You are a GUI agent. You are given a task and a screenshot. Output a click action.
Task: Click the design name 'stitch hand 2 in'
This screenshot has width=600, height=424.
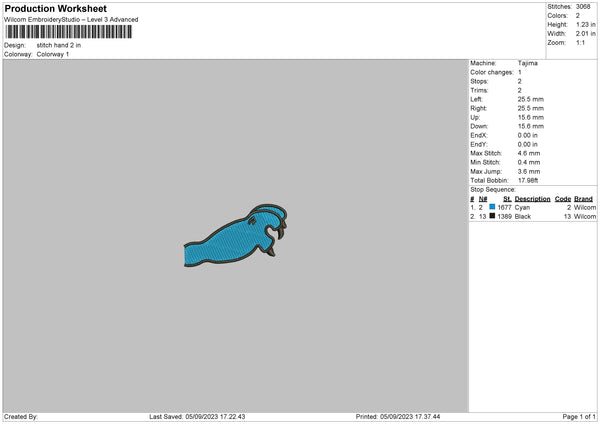point(59,45)
